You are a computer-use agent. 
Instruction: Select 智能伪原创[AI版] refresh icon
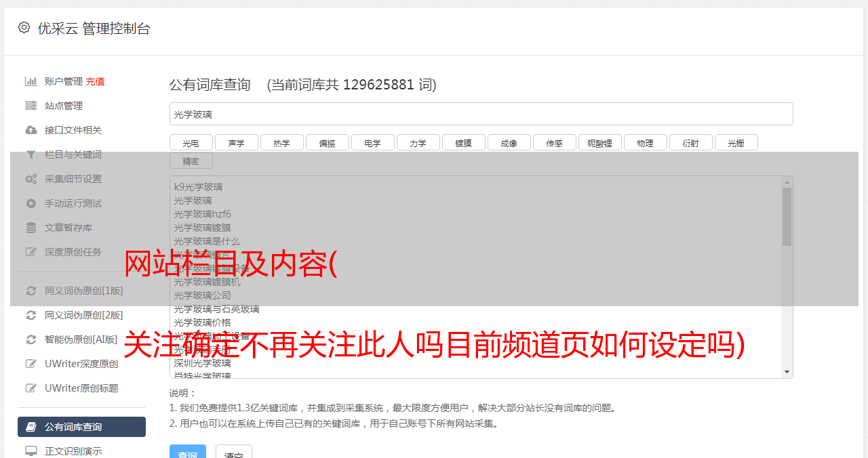click(31, 339)
